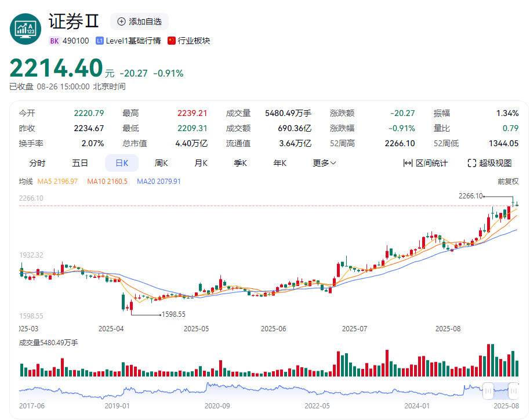Click 昨收 value 2234.67
Viewport: 530px width, 420px height.
(89, 129)
